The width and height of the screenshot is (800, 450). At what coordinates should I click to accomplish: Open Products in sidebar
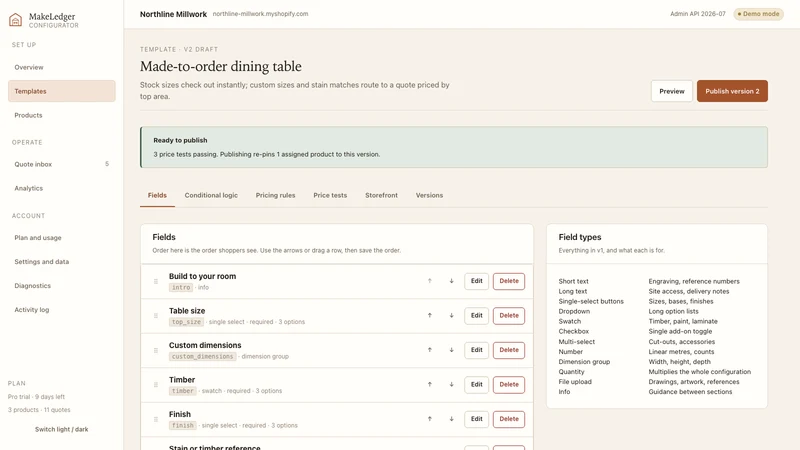[62, 115]
